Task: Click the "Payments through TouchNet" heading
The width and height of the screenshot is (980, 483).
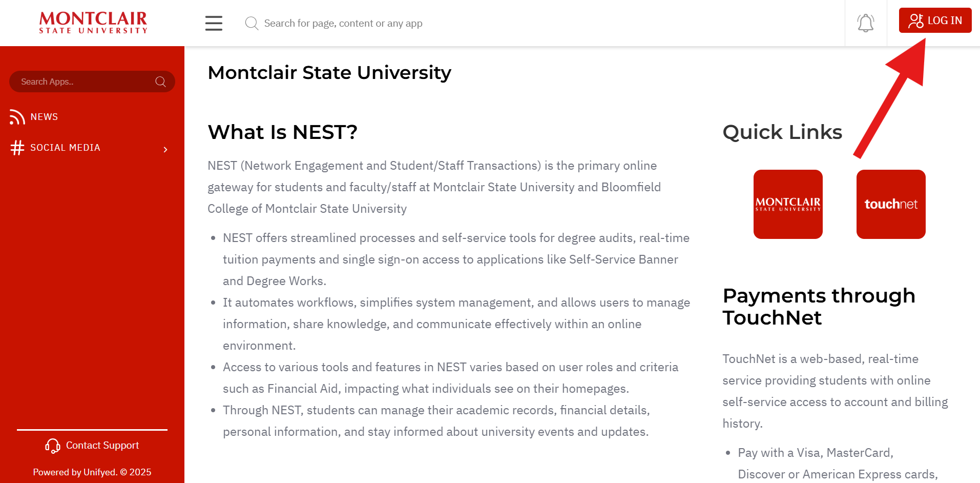Action: pos(819,307)
